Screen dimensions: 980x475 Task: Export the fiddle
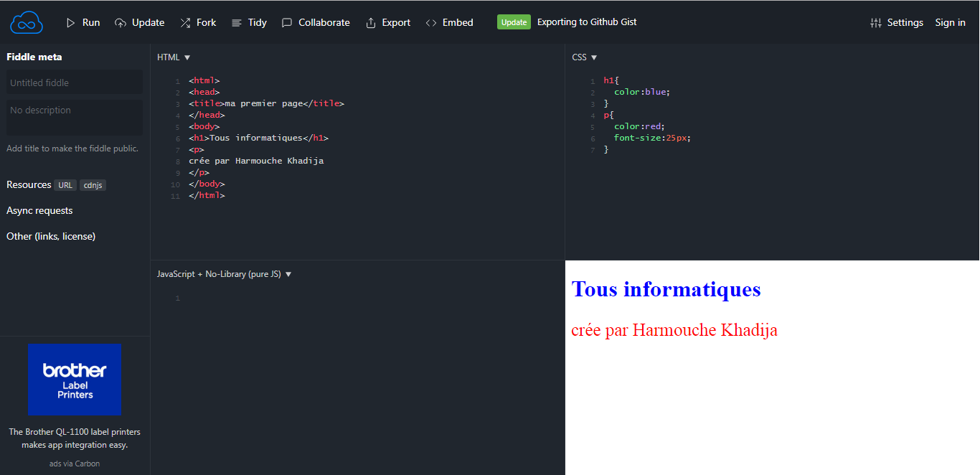tap(388, 22)
